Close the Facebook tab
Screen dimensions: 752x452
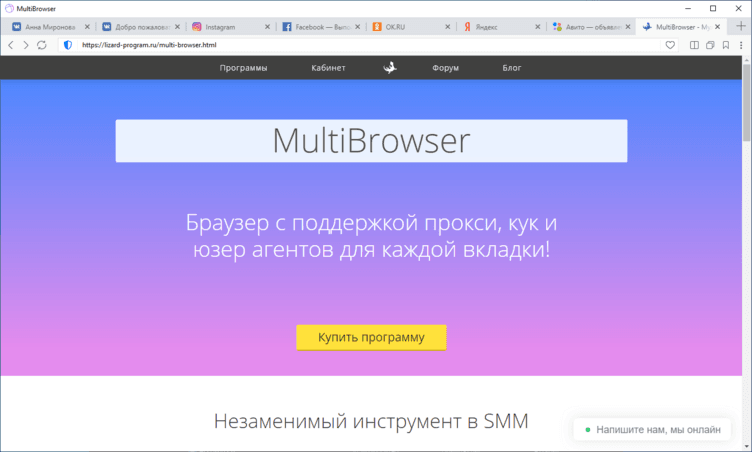tap(358, 27)
